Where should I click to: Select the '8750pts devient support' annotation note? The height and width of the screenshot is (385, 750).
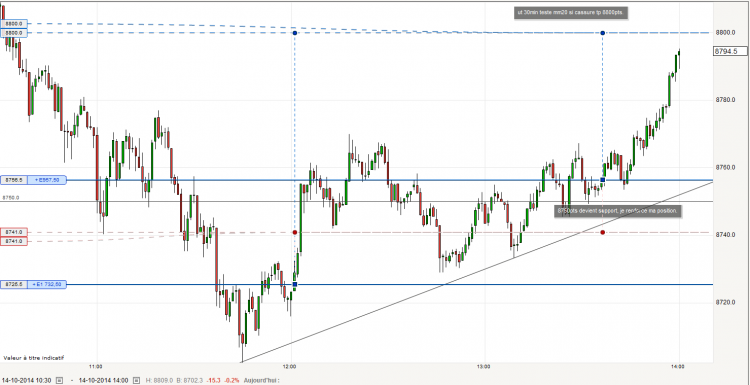pos(618,211)
